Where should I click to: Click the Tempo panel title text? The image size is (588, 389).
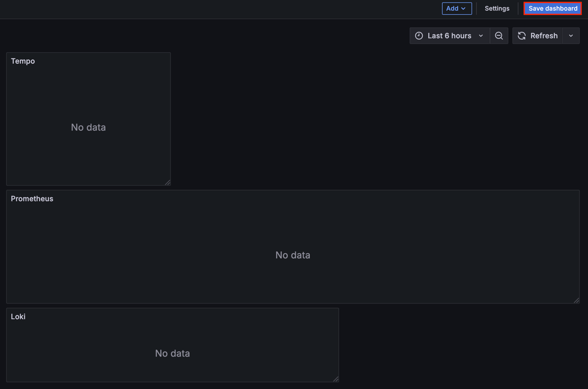[23, 61]
